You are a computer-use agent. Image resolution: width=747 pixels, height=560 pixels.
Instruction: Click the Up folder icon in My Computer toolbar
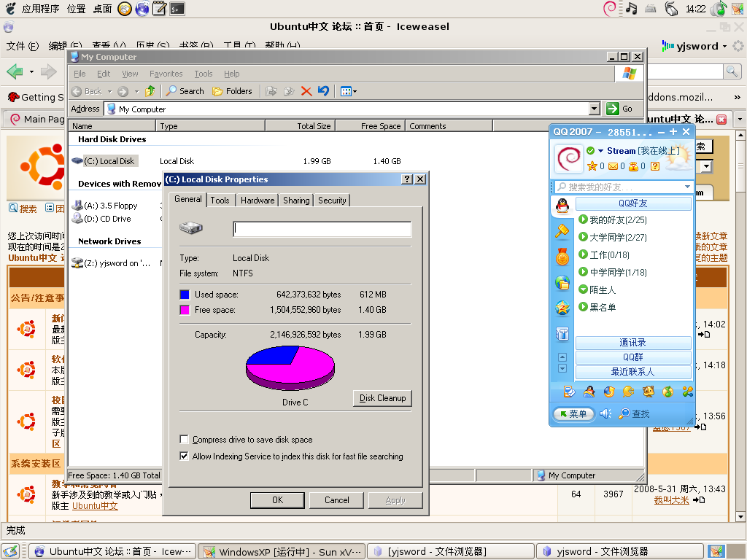point(150,91)
